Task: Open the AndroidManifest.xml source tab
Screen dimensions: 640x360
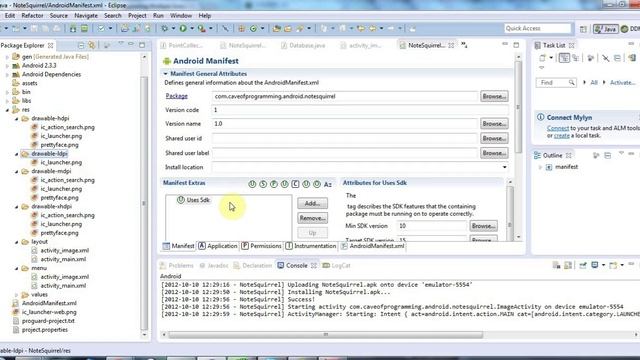Action: pos(373,246)
